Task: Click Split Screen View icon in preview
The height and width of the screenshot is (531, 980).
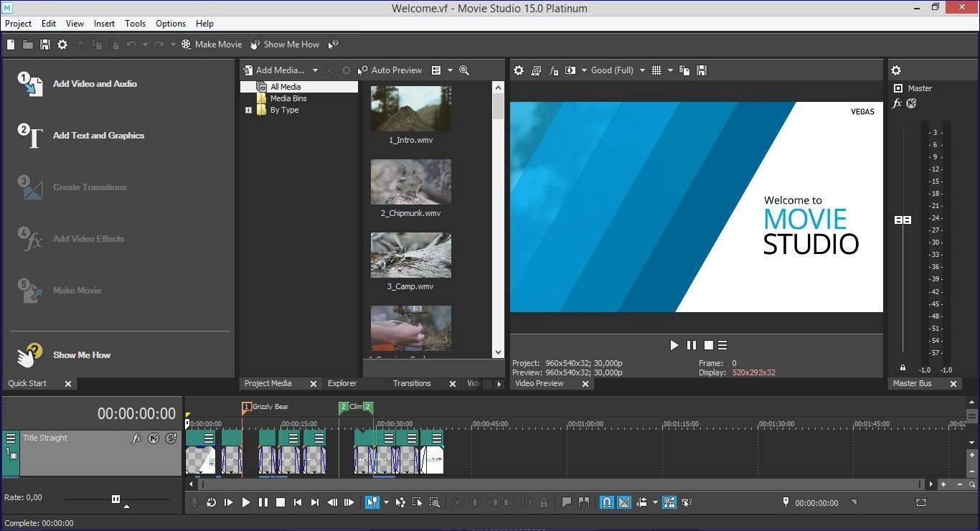Action: [570, 70]
